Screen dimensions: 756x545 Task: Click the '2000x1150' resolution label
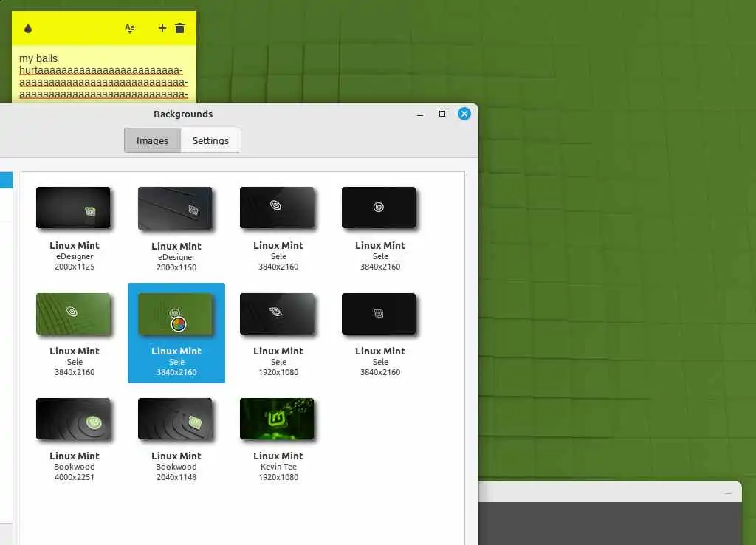pyautogui.click(x=176, y=267)
